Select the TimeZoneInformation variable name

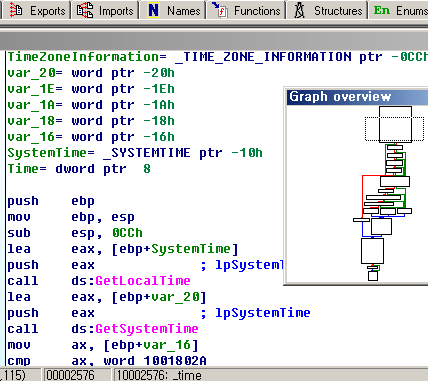click(83, 57)
